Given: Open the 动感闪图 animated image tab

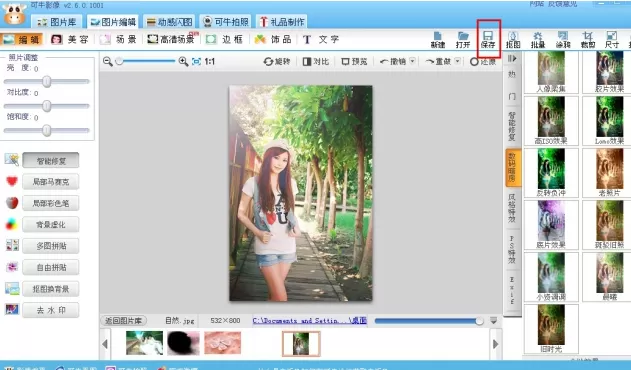Looking at the screenshot, I should click(169, 22).
